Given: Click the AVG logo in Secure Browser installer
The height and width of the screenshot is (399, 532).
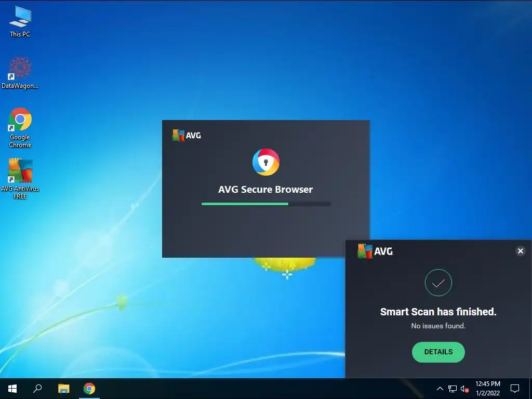Looking at the screenshot, I should click(187, 135).
